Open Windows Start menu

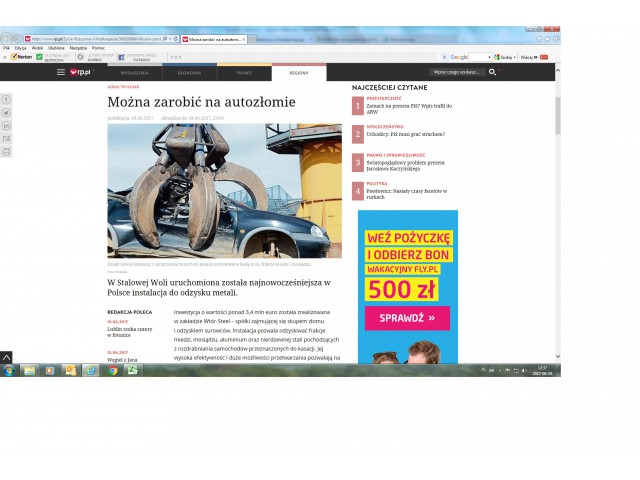click(x=8, y=370)
